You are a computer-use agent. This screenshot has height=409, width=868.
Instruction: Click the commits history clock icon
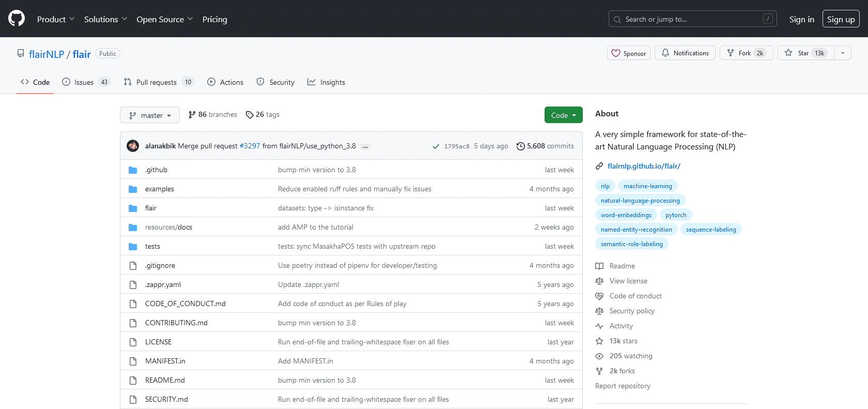[521, 146]
